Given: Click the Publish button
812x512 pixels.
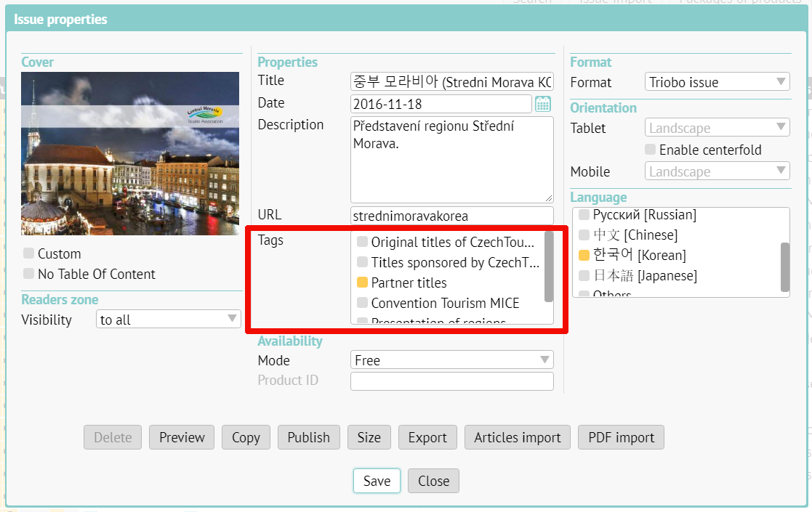Looking at the screenshot, I should [308, 437].
